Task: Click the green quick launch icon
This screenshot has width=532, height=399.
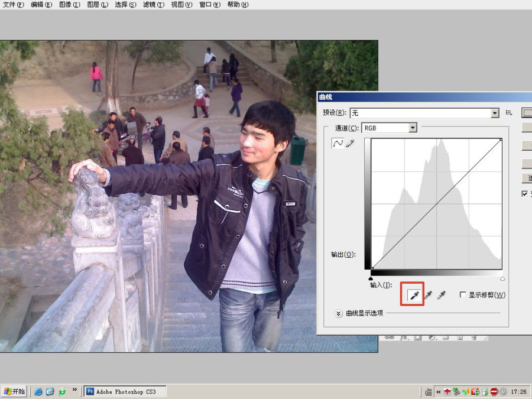Action: [x=62, y=391]
